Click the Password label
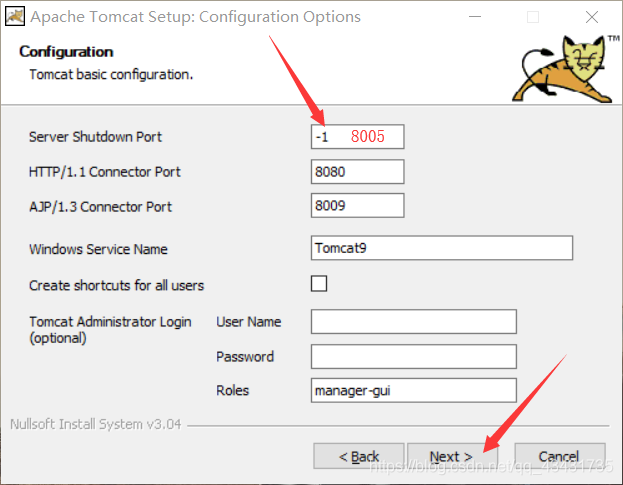The height and width of the screenshot is (485, 623). [245, 356]
